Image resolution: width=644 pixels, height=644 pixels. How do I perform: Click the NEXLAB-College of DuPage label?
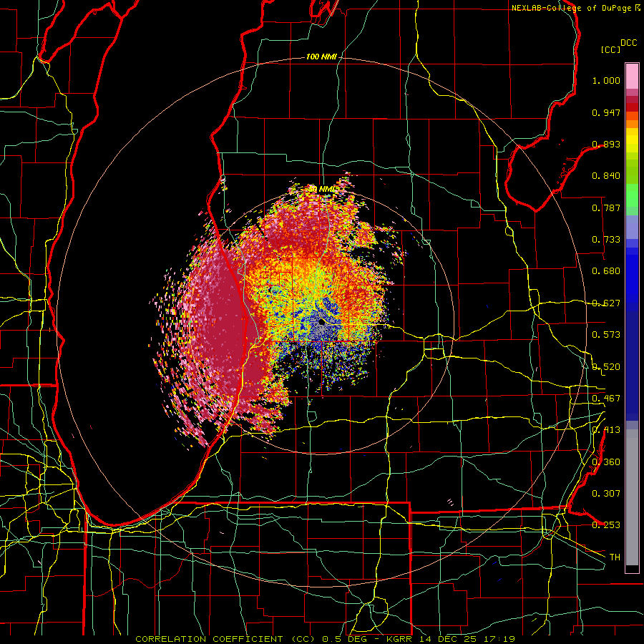coord(571,8)
